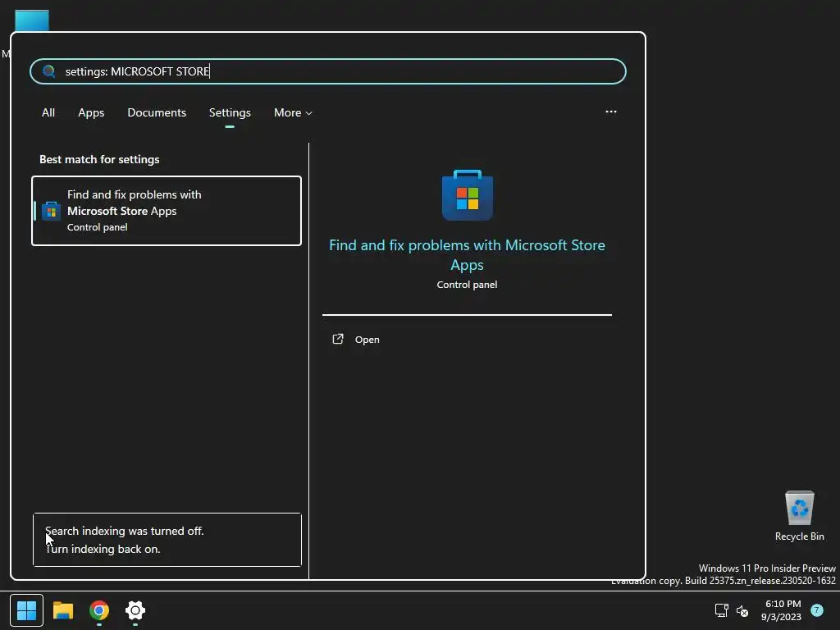Click the Windows Start button
This screenshot has height=630, width=840.
point(26,610)
